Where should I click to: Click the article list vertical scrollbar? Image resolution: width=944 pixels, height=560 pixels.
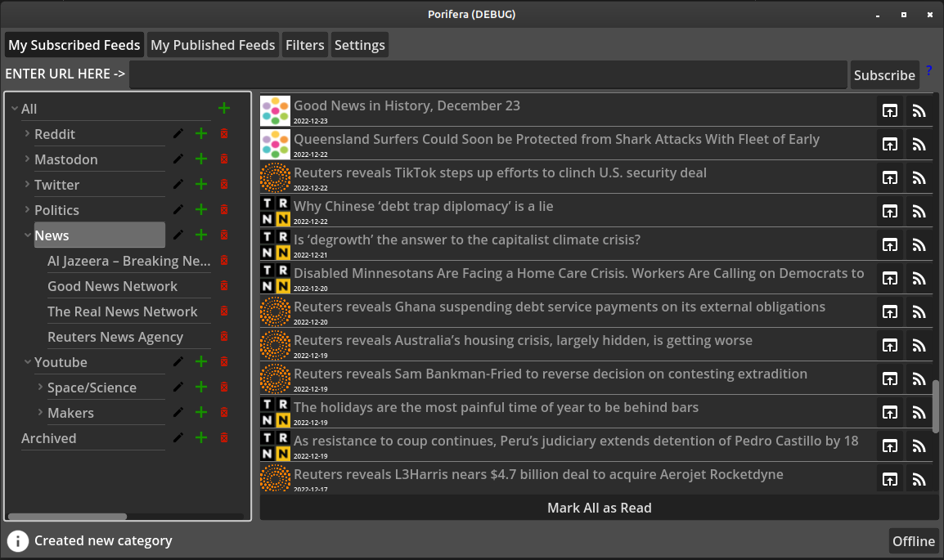coord(936,406)
